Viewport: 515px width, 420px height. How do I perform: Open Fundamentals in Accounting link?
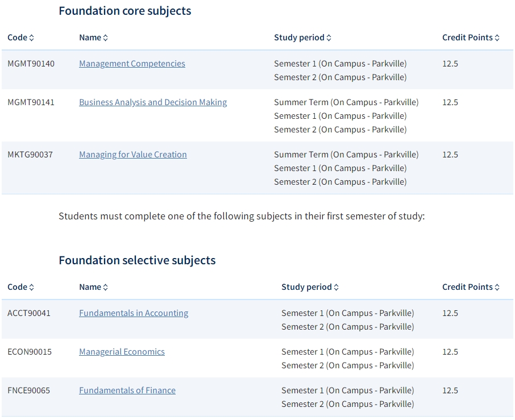click(134, 313)
